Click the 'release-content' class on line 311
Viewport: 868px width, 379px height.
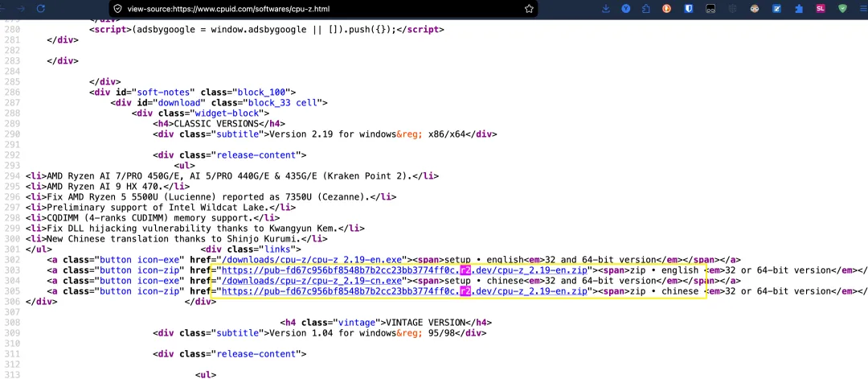pos(256,354)
